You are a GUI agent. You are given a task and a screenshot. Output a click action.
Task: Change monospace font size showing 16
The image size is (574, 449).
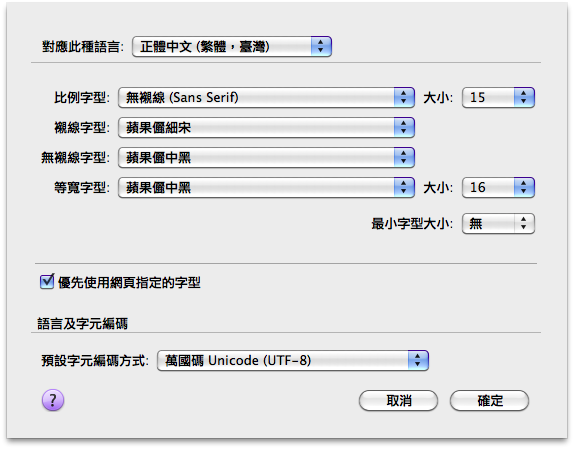(498, 187)
